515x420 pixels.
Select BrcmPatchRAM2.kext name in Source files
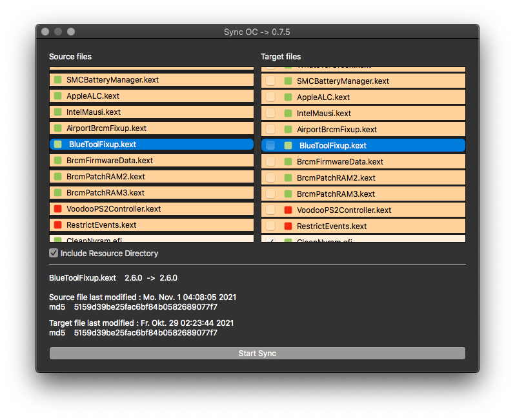tap(106, 176)
